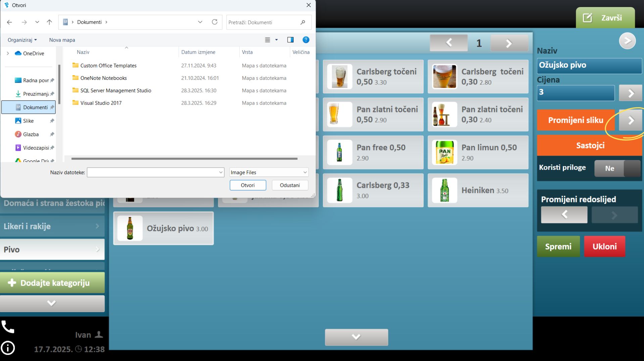Image resolution: width=644 pixels, height=361 pixels.
Task: Click the red Ukloni button
Action: 604,246
